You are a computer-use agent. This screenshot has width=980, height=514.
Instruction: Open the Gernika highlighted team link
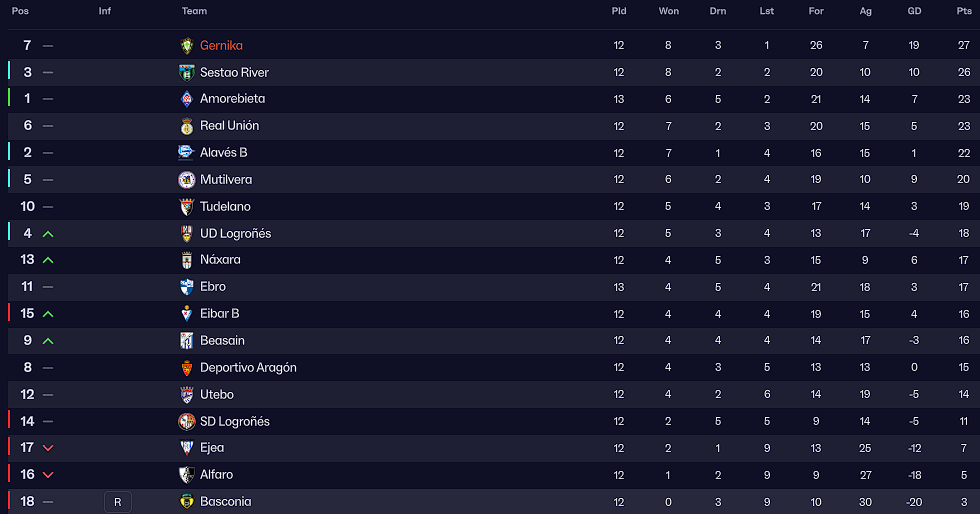click(221, 46)
